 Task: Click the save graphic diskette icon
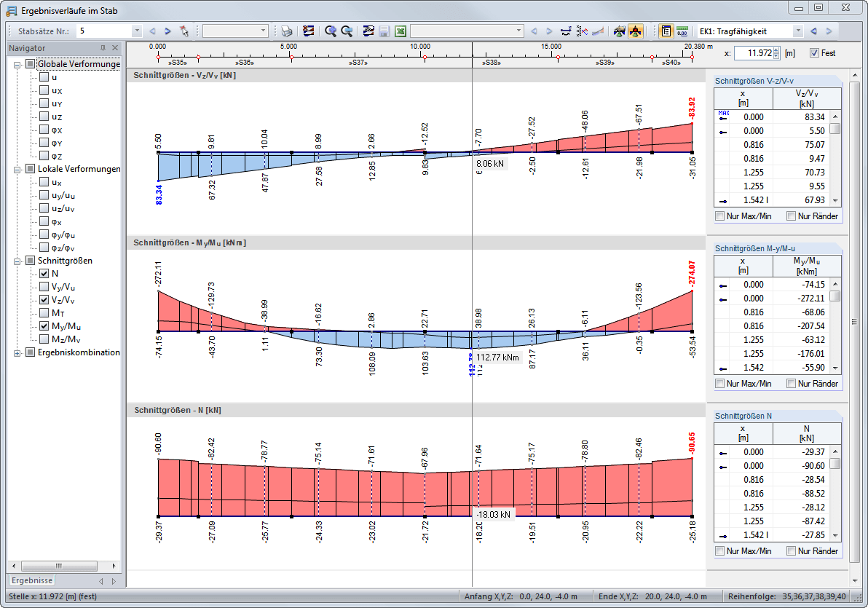(x=384, y=31)
